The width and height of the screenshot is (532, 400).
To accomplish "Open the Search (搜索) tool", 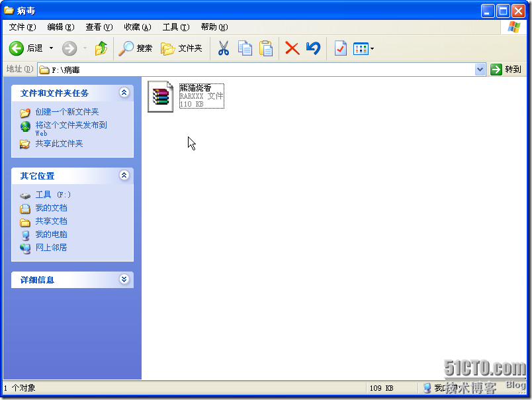I will [x=136, y=48].
